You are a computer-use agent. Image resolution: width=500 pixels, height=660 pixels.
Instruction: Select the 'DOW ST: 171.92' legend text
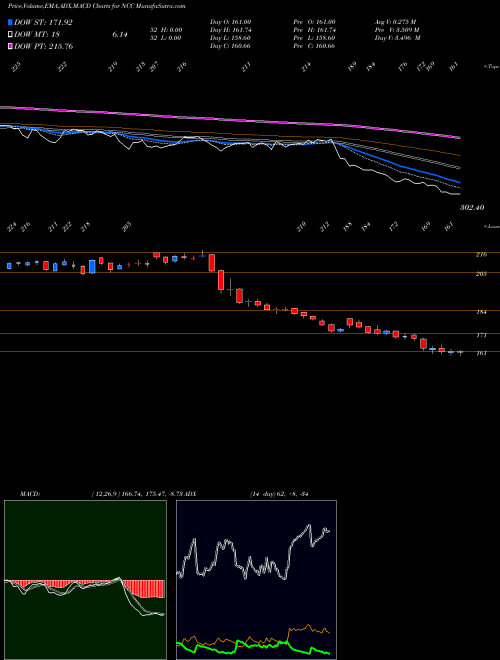(x=43, y=22)
